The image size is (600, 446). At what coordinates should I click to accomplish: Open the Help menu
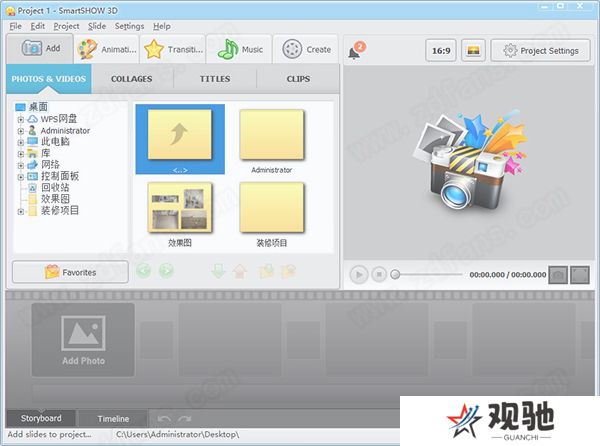coord(162,26)
